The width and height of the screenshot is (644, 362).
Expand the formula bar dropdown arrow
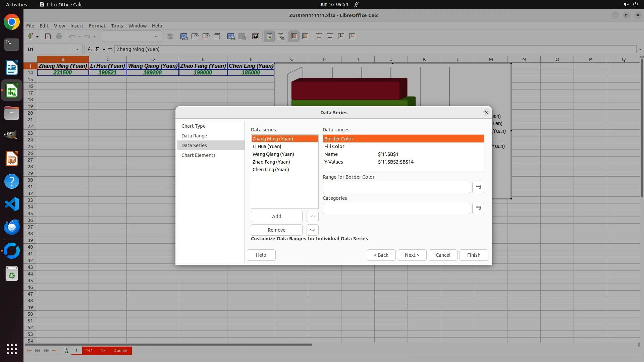(639, 49)
